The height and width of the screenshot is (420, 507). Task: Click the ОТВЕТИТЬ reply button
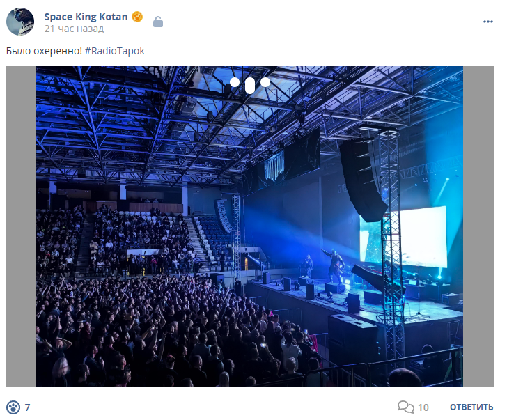(471, 407)
